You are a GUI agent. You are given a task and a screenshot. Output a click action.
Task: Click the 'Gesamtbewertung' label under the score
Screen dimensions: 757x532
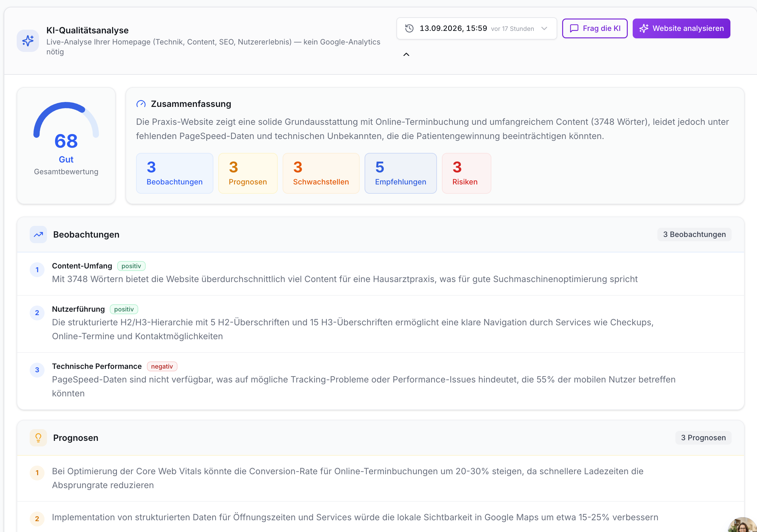tap(66, 172)
